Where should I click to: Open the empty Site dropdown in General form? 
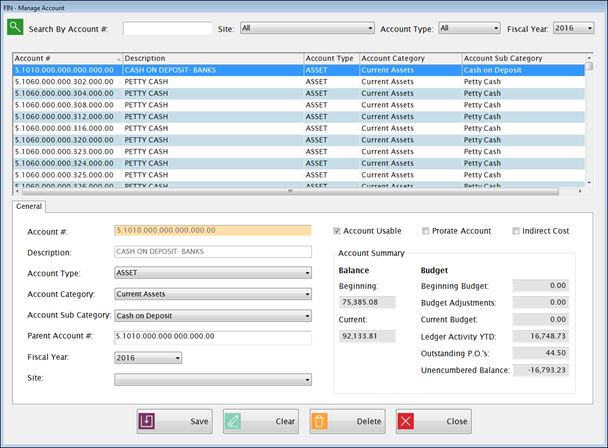pos(213,379)
